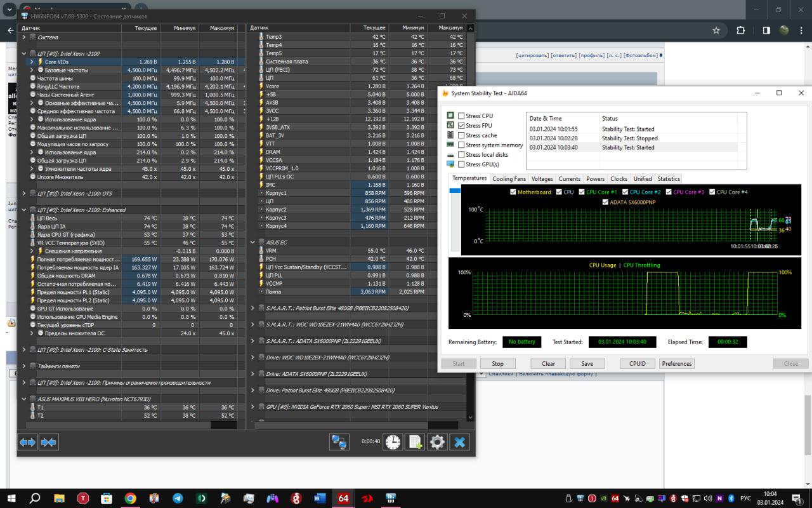812x508 pixels.
Task: Expand the Система sensor group
Action: (25, 37)
